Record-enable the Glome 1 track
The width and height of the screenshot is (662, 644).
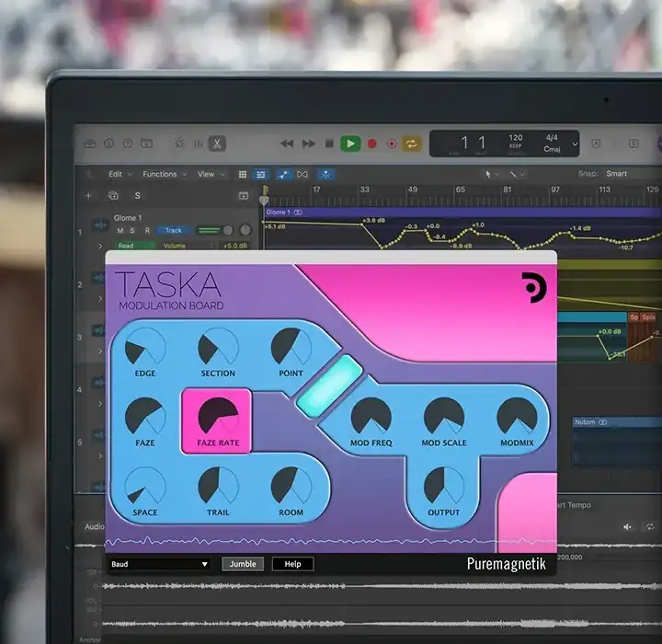pos(147,230)
